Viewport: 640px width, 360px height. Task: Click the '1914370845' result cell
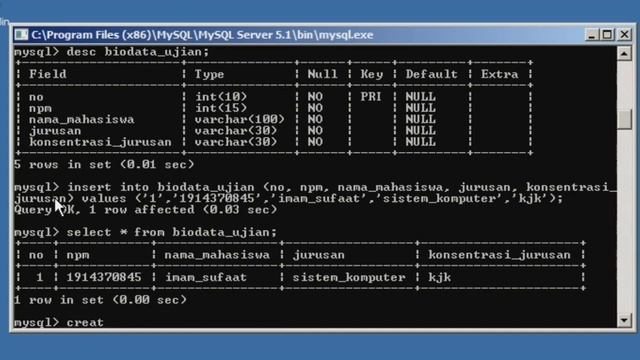click(x=104, y=278)
